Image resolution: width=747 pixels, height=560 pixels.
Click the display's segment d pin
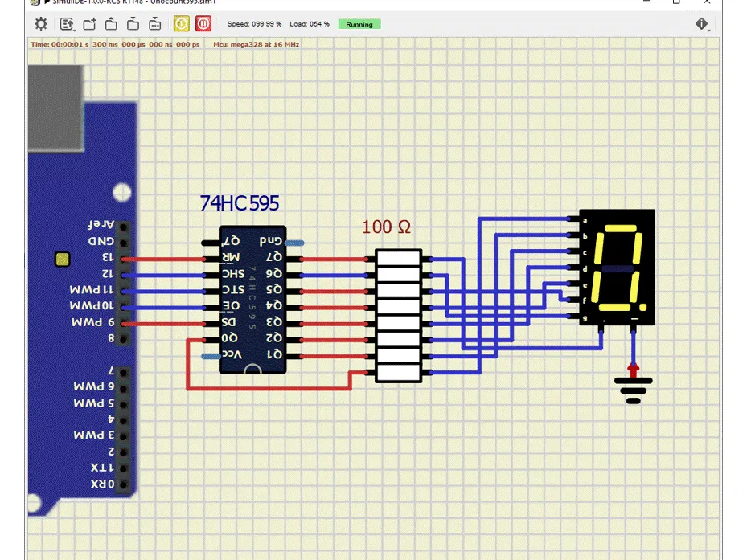[x=573, y=268]
